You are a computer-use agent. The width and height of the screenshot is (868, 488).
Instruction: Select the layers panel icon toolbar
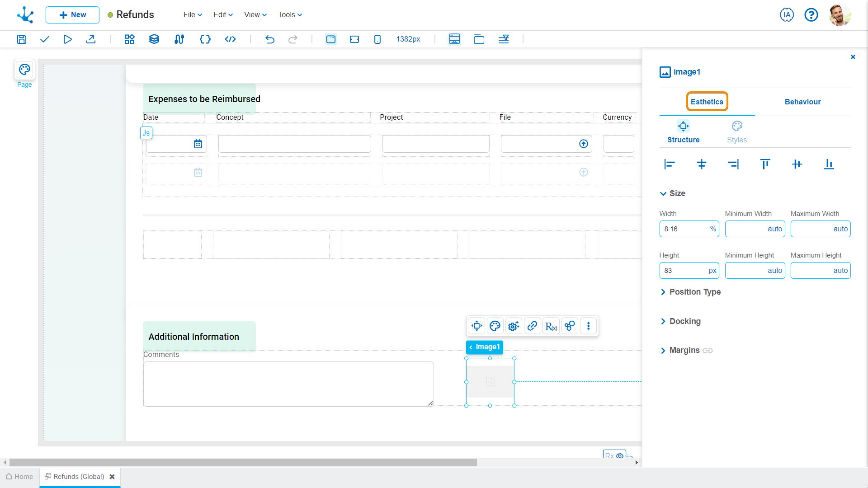[x=154, y=39]
